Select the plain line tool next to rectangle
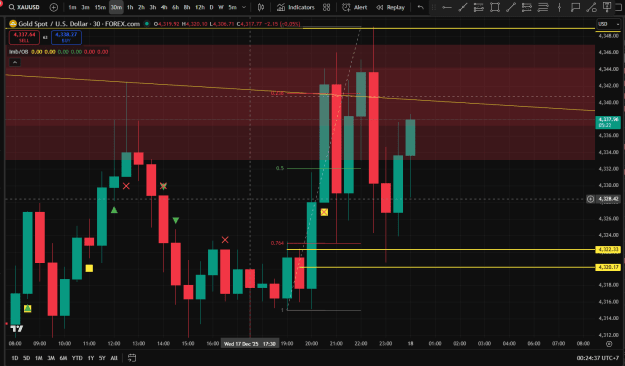This screenshot has height=366, width=625. click(x=511, y=7)
